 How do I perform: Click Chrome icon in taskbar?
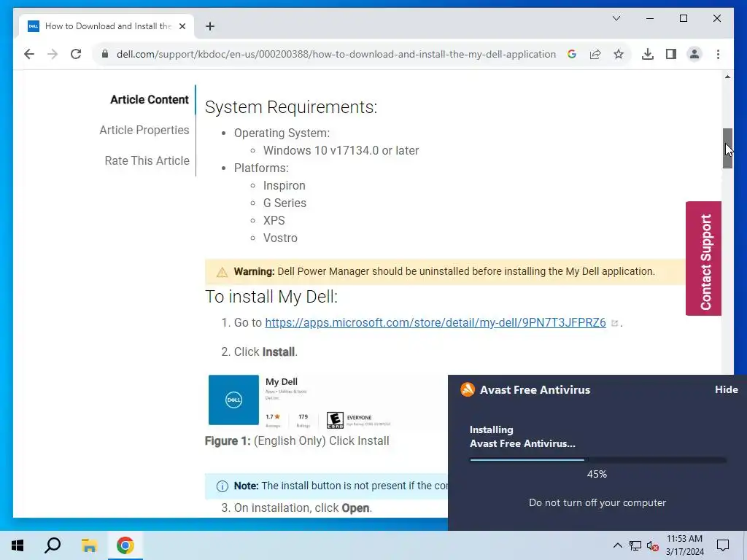pyautogui.click(x=125, y=545)
